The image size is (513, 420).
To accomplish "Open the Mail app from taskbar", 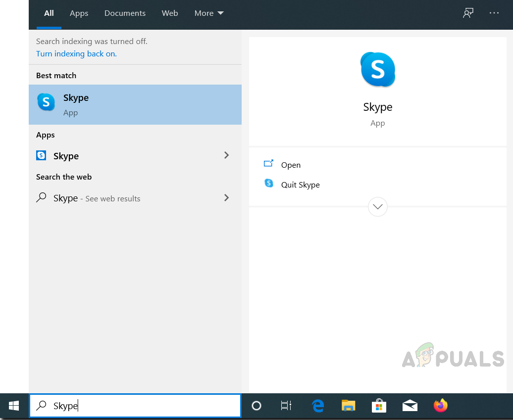I will 410,406.
